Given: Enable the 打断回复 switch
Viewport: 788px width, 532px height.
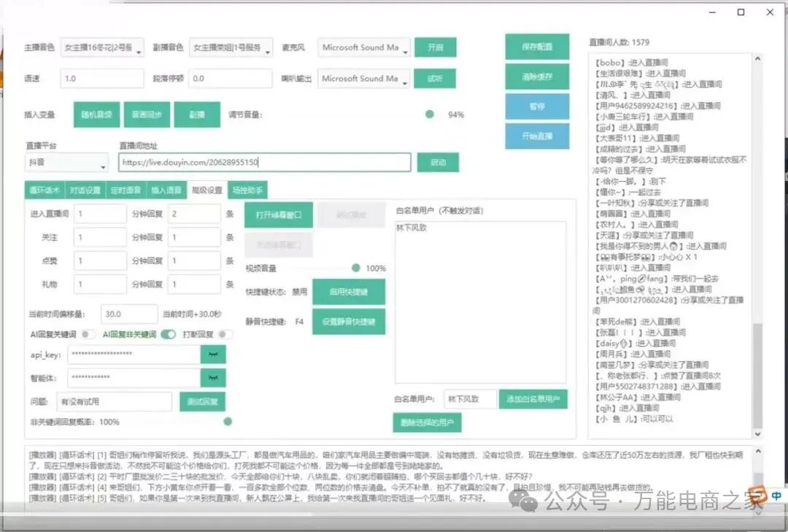Looking at the screenshot, I should pos(225,334).
